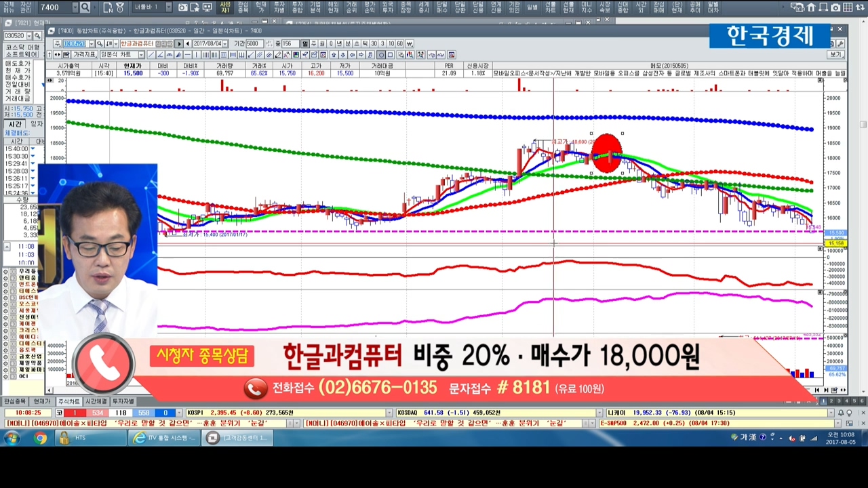Switch to the 투자자별 bottom tab
The image size is (868, 488).
[x=123, y=401]
